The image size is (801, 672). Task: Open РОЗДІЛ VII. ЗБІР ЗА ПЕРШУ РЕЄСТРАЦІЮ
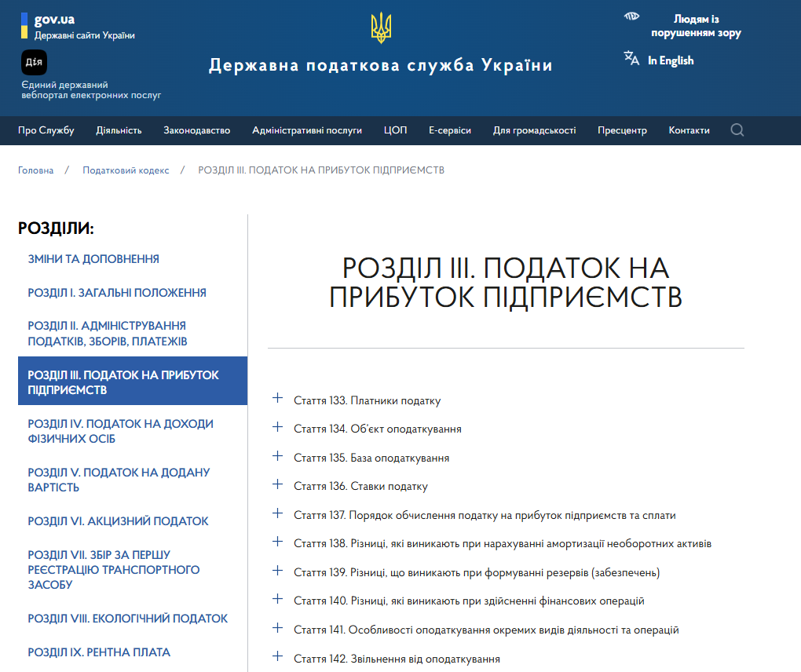pyautogui.click(x=113, y=569)
